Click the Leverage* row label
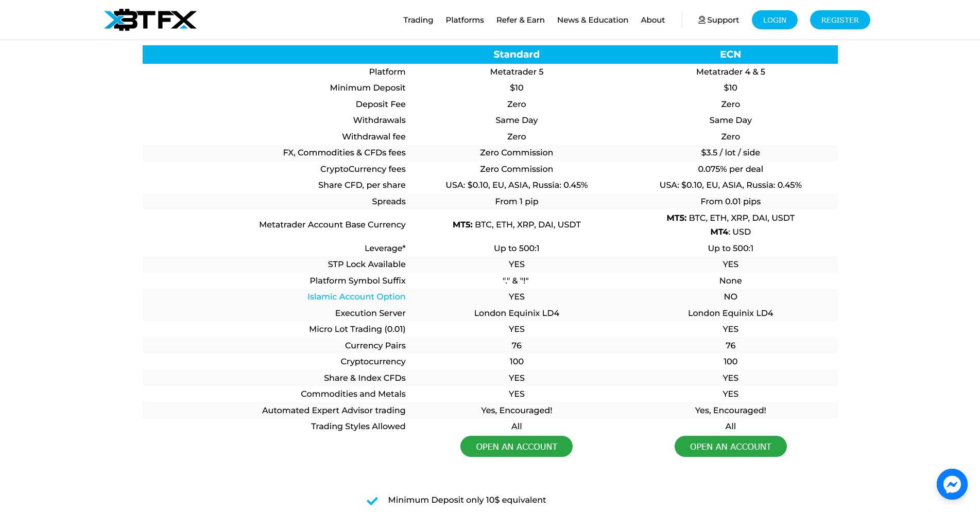The image size is (980, 512). [x=385, y=249]
